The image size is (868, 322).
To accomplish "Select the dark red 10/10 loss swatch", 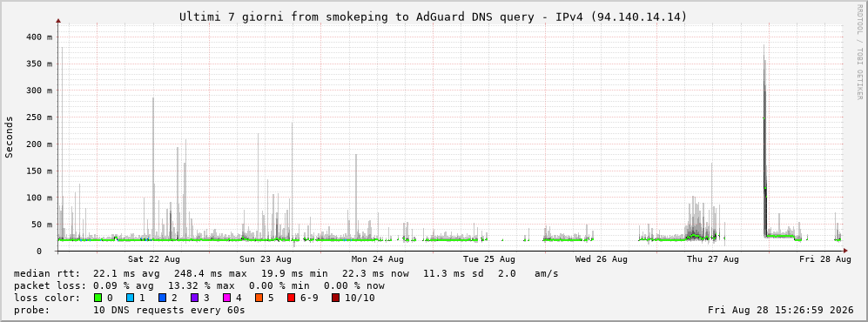I will pos(335,299).
